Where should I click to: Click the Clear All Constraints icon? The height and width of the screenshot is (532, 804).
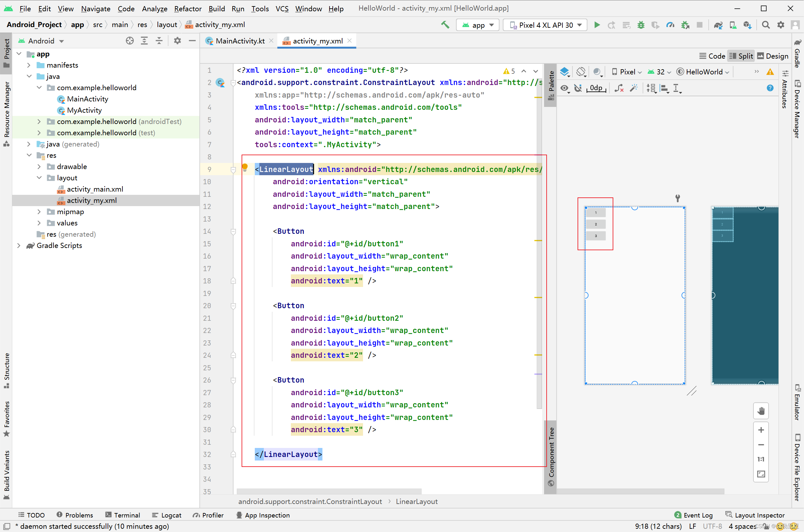[x=619, y=88]
